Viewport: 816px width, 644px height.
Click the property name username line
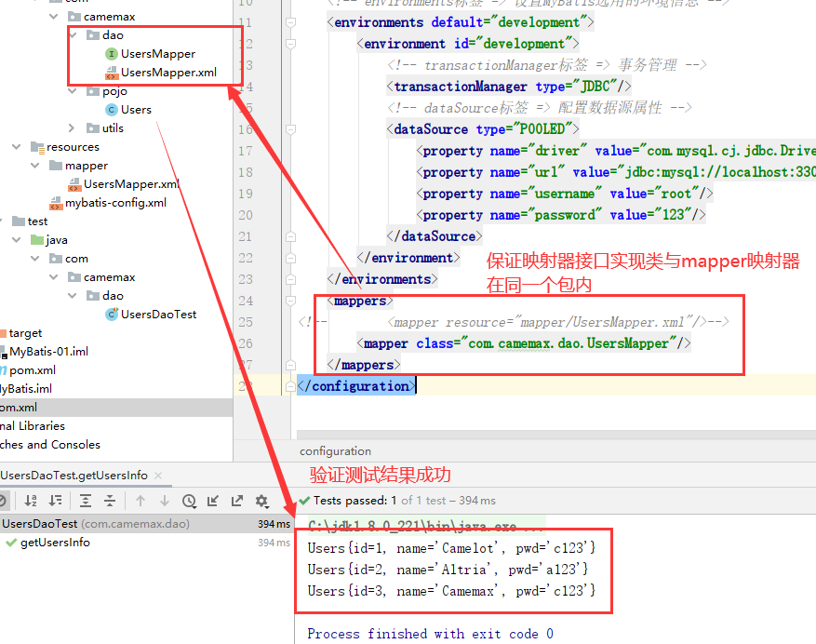point(564,194)
